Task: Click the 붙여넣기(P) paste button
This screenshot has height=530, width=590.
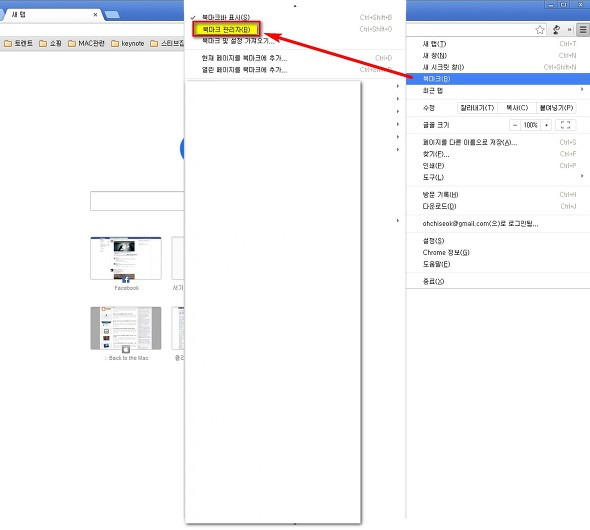Action: 557,108
